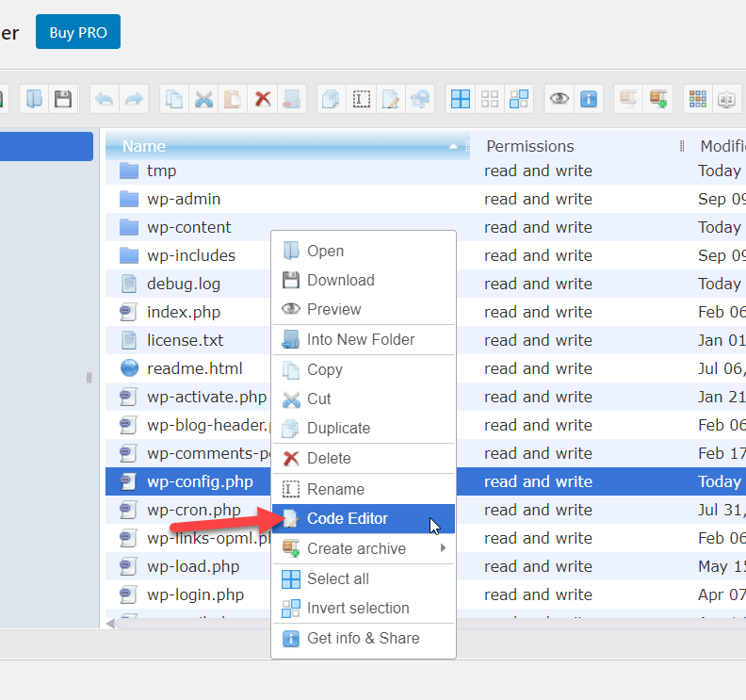The width and height of the screenshot is (746, 700).
Task: Click the Rename toolbar icon
Action: (361, 99)
